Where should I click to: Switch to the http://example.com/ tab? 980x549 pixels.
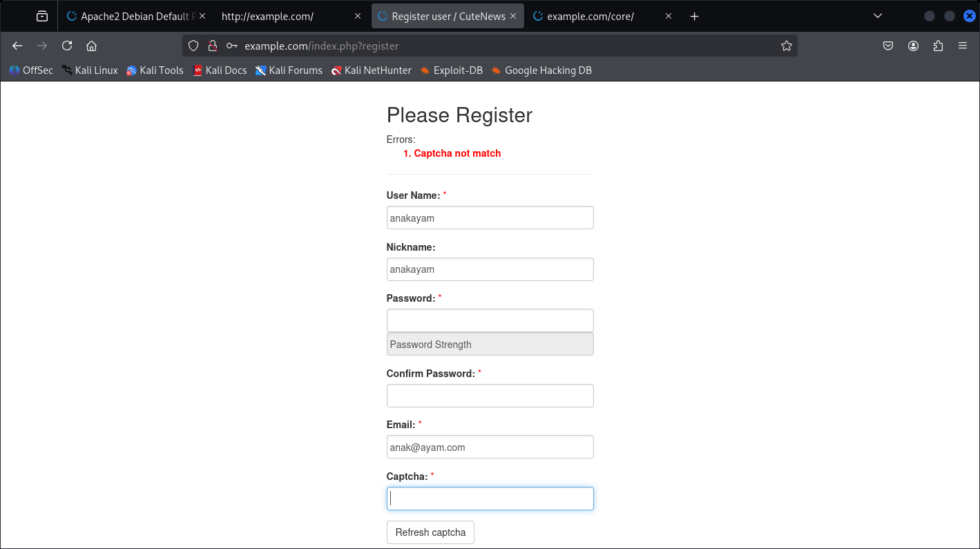coord(291,16)
